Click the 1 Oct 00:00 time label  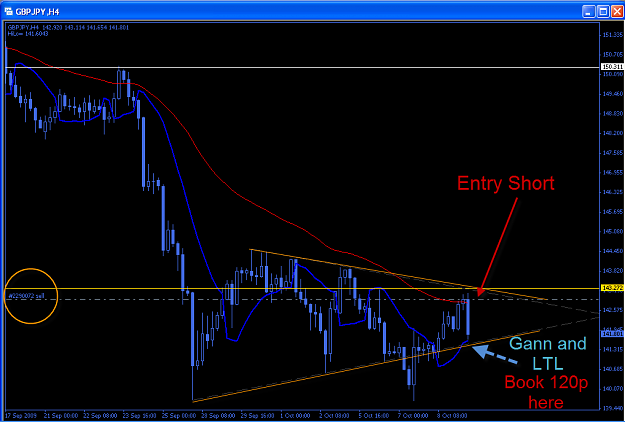pos(296,415)
